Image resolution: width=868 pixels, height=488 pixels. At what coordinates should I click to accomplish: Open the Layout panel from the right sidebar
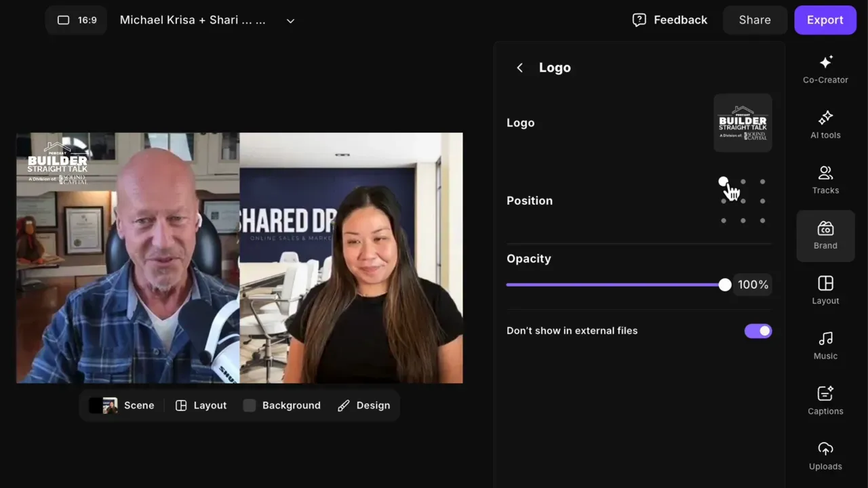coord(825,290)
